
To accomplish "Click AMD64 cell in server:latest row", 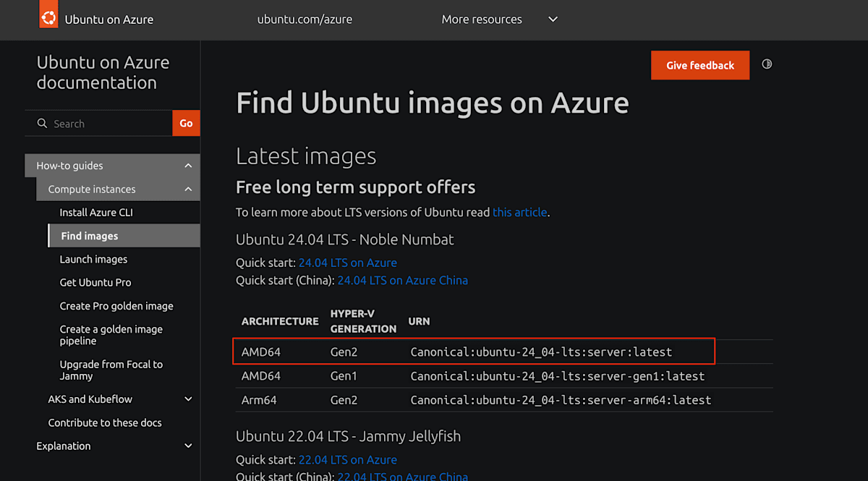I will pos(261,352).
